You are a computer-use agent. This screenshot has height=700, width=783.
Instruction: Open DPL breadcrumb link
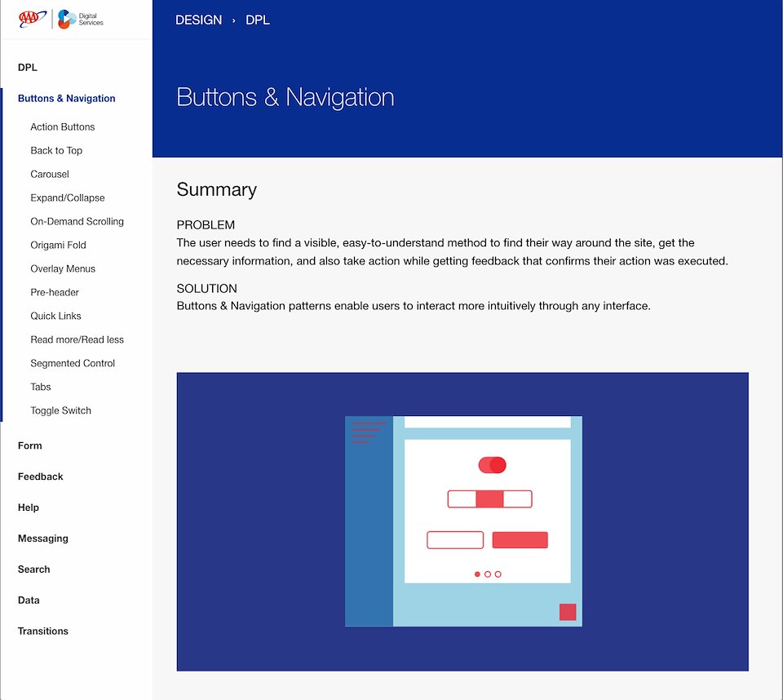257,20
